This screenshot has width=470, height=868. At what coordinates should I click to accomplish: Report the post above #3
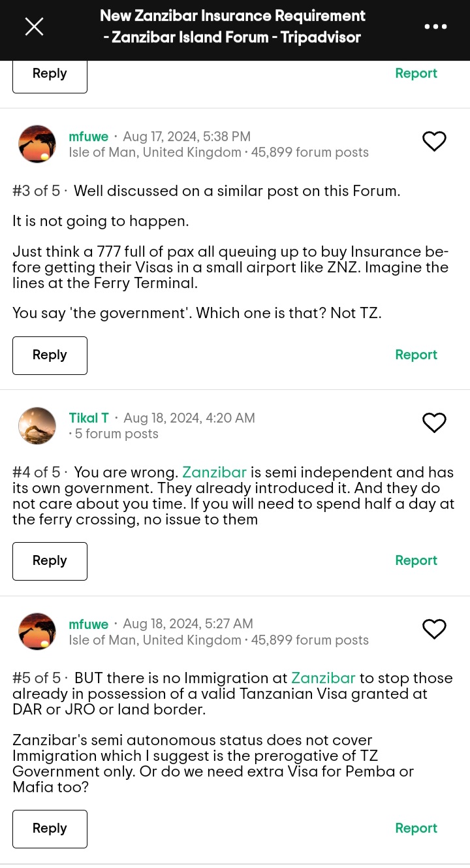(x=416, y=73)
